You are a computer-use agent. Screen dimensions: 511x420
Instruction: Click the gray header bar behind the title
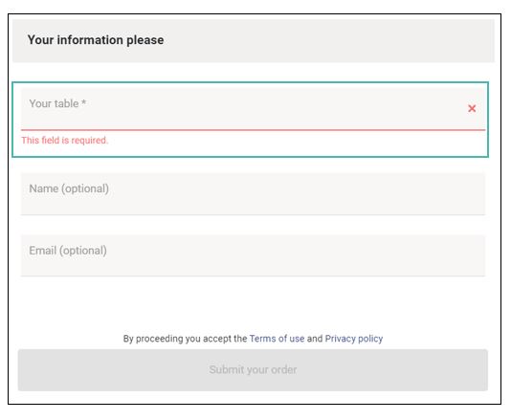(254, 41)
